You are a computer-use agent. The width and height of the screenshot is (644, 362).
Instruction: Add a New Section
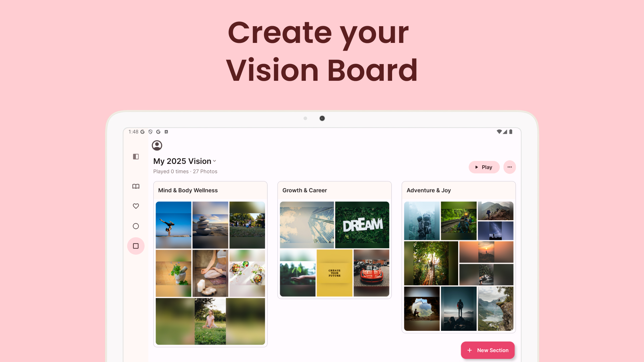point(488,350)
